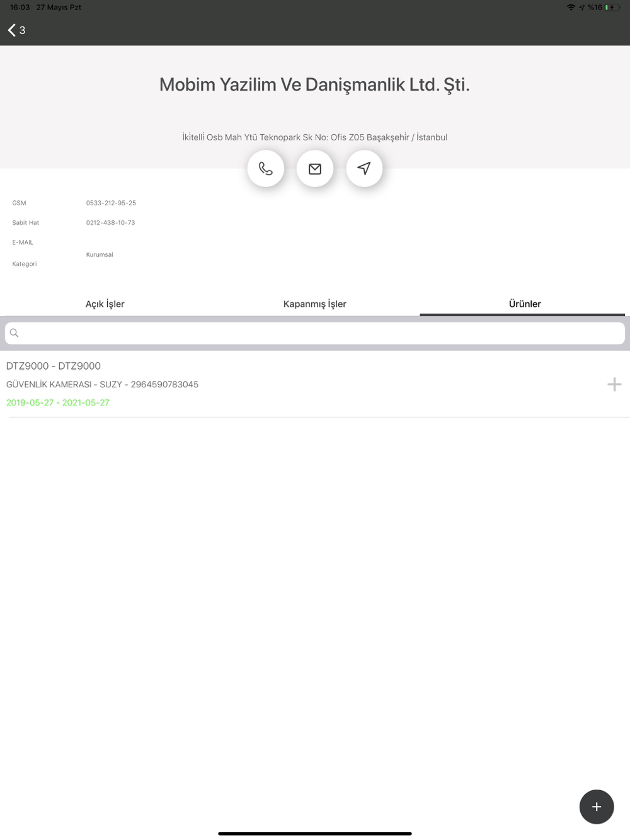Tap the back arrow labeled 3
The image size is (630, 840).
click(17, 30)
